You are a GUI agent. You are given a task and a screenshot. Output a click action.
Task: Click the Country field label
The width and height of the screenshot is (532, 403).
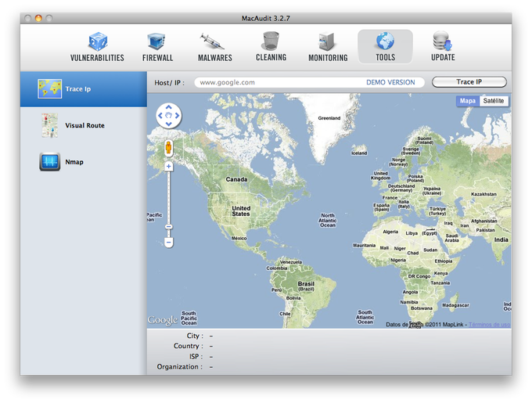(x=189, y=346)
